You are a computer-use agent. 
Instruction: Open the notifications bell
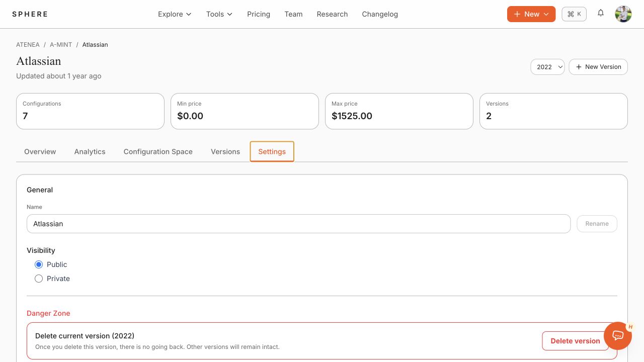[x=601, y=14]
